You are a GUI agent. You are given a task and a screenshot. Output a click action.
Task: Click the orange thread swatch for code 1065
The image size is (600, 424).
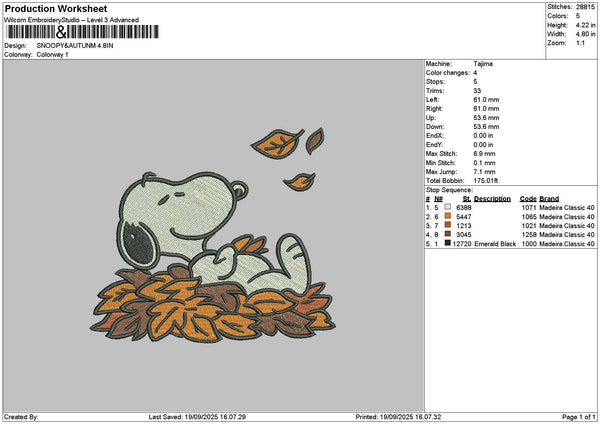(448, 216)
